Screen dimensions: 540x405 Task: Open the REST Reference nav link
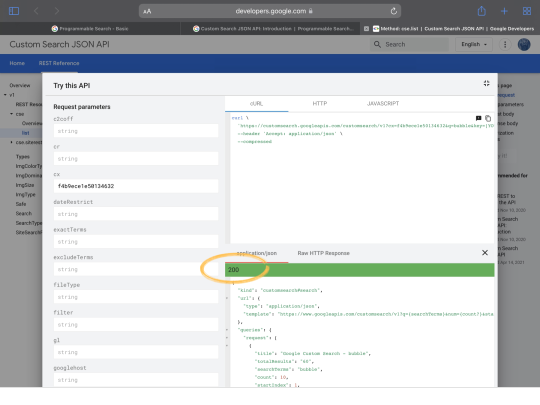click(59, 63)
